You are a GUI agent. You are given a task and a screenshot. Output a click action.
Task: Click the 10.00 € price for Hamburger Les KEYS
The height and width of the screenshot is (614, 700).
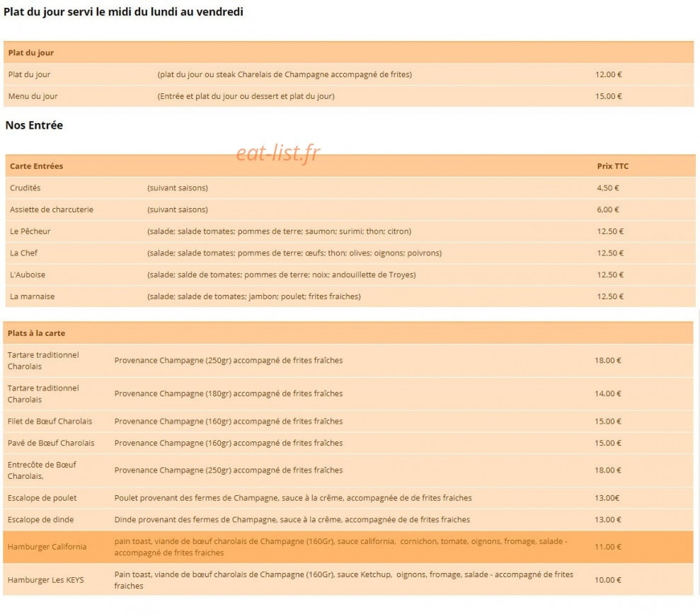[607, 580]
